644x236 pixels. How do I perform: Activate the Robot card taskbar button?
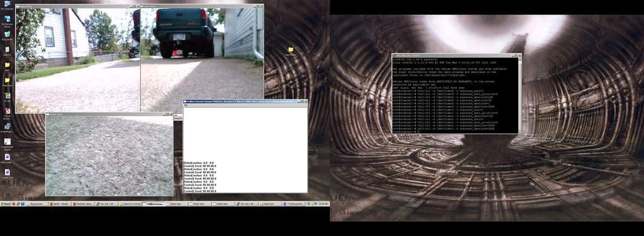[270, 204]
